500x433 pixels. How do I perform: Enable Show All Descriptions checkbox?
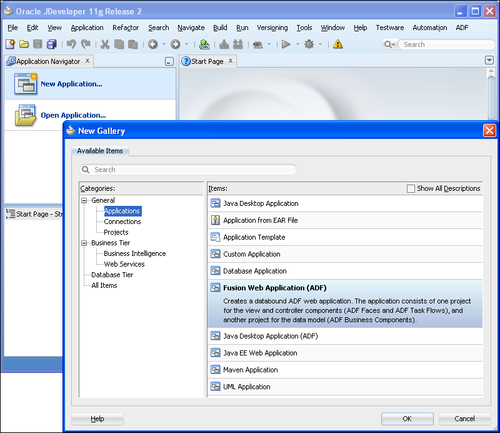click(x=411, y=188)
